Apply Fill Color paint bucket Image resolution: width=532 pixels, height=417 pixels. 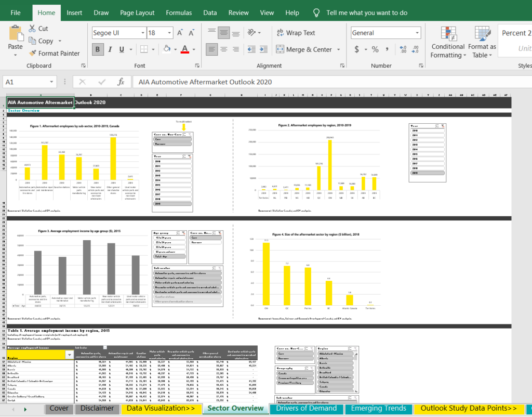167,49
